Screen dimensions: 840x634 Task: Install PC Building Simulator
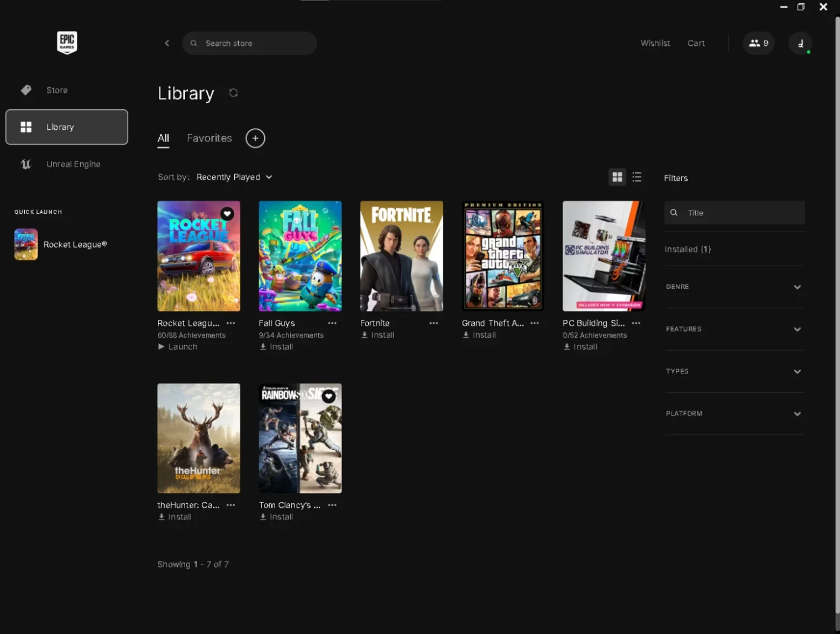point(580,347)
